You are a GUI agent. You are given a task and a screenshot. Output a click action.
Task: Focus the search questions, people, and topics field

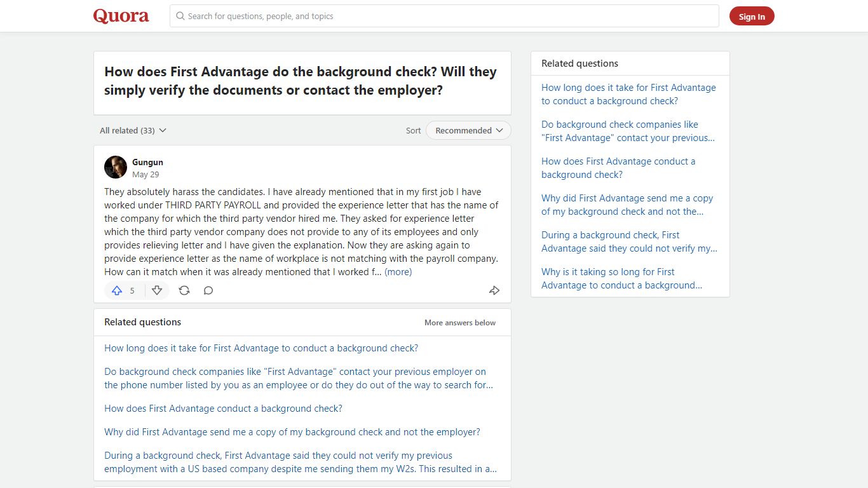(x=444, y=16)
